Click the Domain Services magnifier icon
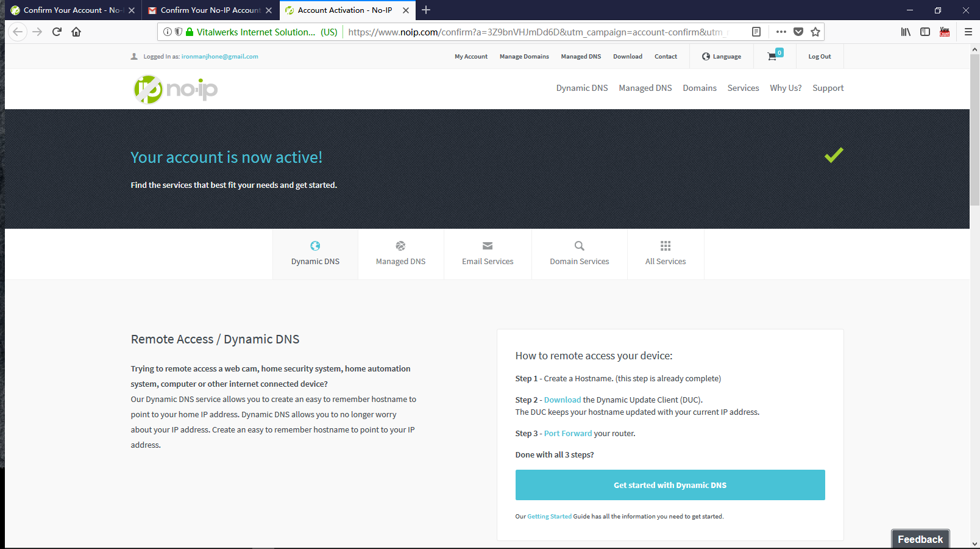Screen dimensions: 980x549 pos(580,246)
